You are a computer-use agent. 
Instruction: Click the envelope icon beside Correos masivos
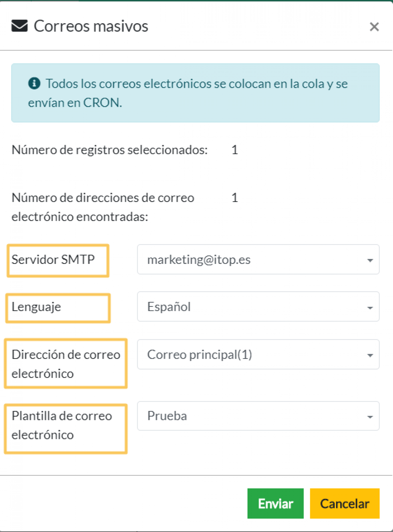19,26
